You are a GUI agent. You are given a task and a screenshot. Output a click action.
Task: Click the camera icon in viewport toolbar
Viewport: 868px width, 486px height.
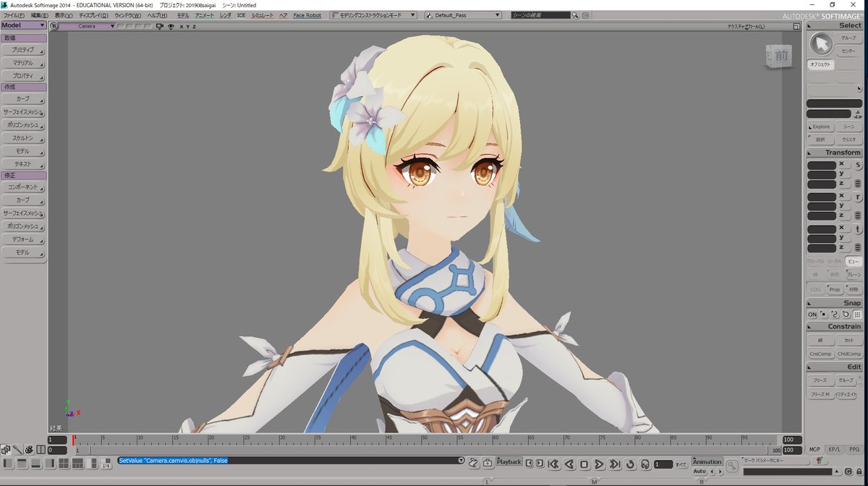(159, 26)
